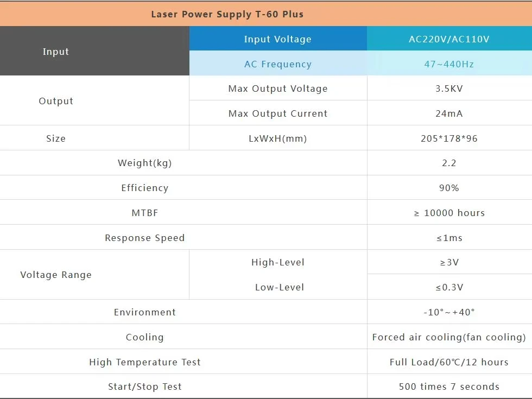Screen dimensions: 532x399
Task: Select the 'Environment' label
Action: pyautogui.click(x=145, y=312)
